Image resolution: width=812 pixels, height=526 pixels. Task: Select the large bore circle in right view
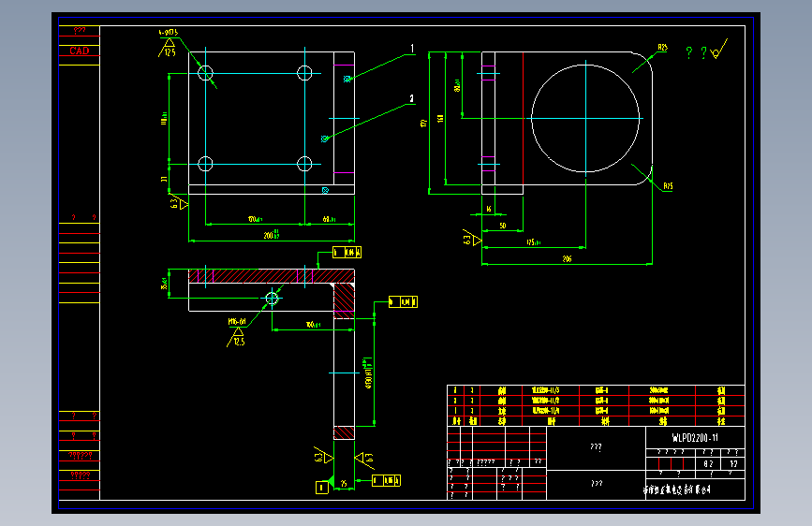pos(585,119)
